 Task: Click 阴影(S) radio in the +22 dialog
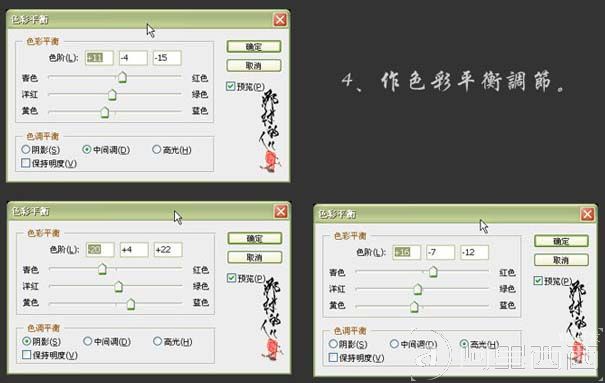tap(27, 341)
